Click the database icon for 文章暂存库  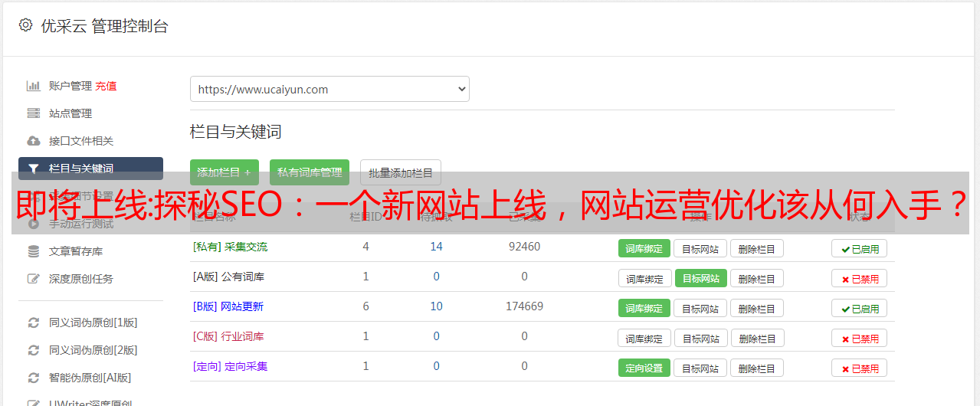pos(33,251)
